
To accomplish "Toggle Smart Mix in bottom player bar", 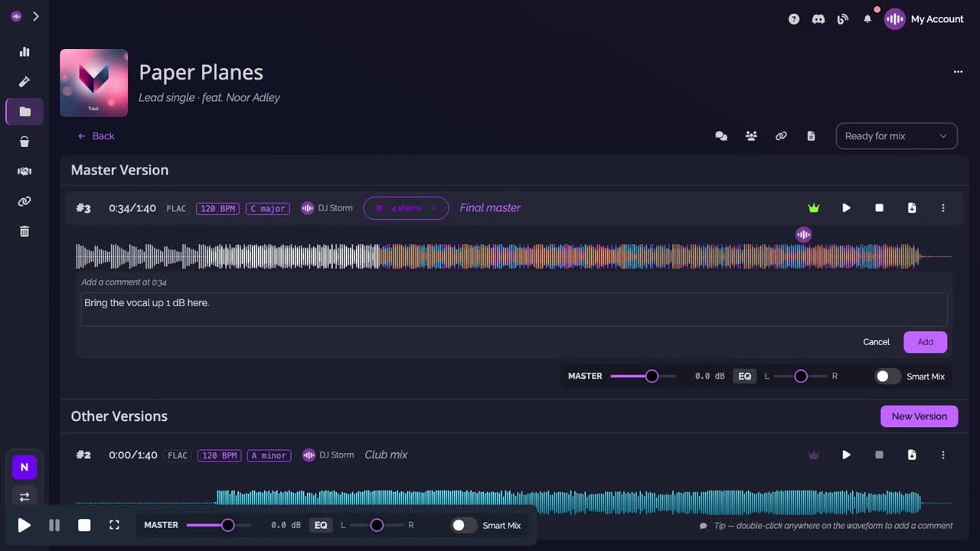I will click(x=464, y=525).
